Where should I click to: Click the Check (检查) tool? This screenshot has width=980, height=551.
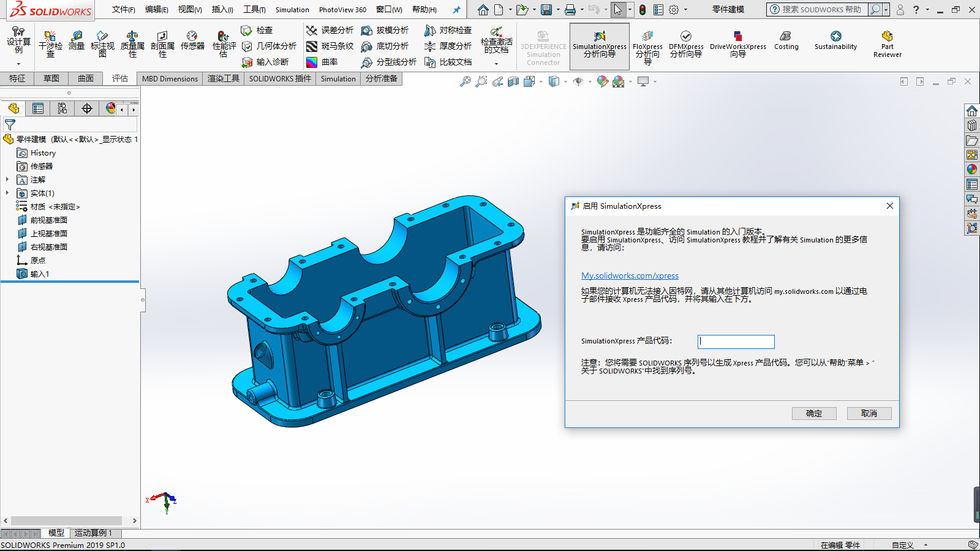(x=257, y=30)
